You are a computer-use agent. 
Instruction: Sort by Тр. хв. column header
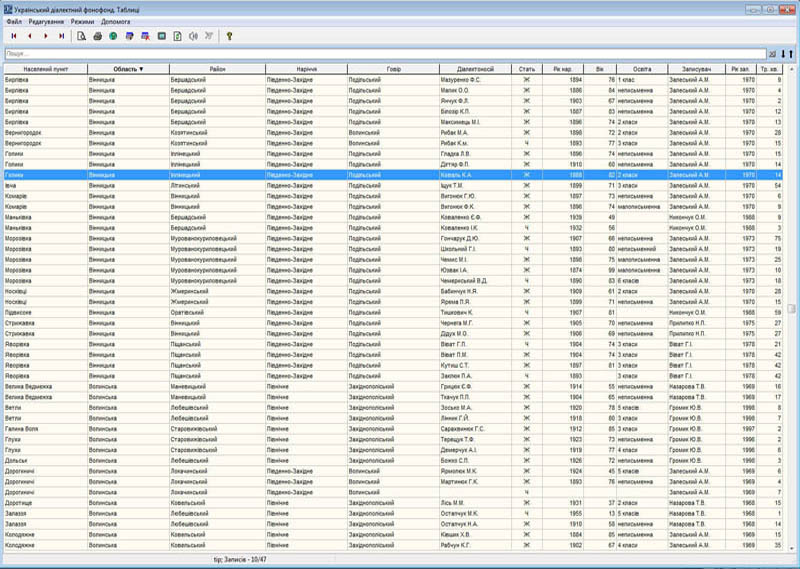[769, 69]
